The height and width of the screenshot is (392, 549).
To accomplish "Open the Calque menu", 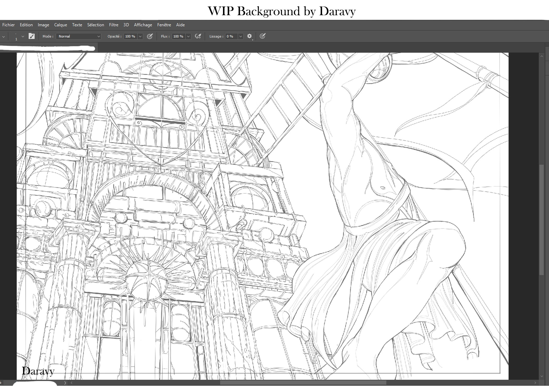I will tap(60, 25).
